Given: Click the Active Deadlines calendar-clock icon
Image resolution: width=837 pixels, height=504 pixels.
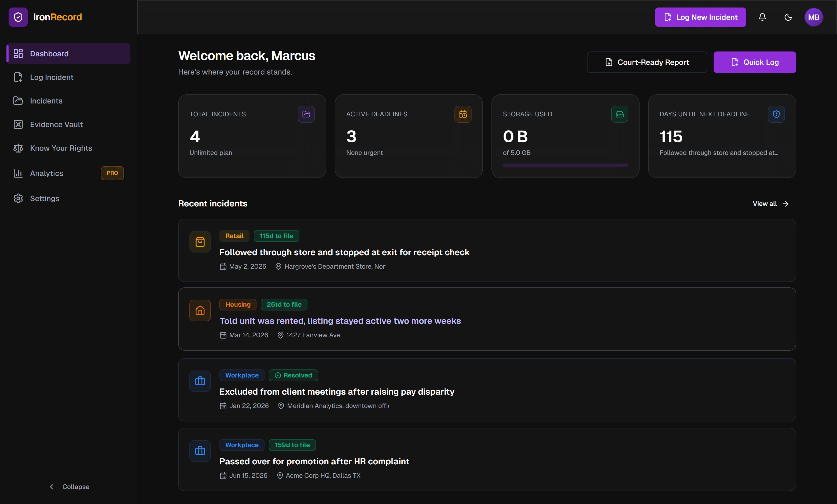Looking at the screenshot, I should pos(463,114).
